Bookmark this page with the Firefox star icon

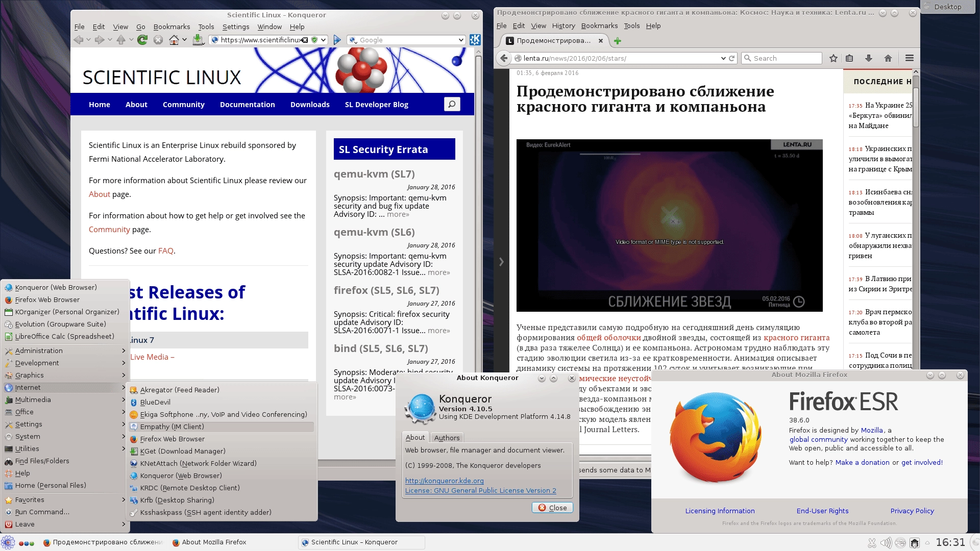834,58
